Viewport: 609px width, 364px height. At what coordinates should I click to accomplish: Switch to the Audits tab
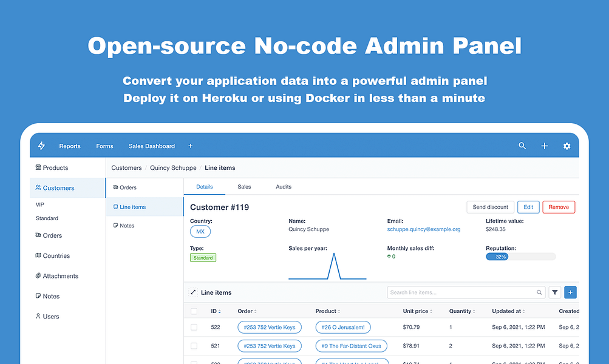tap(284, 187)
